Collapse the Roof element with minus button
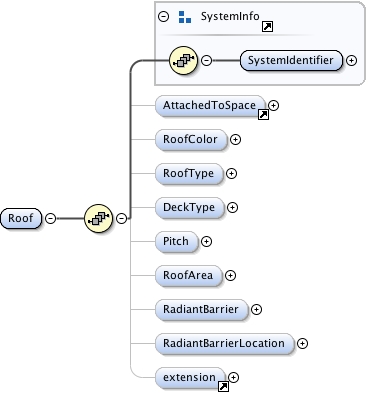 coord(50,218)
